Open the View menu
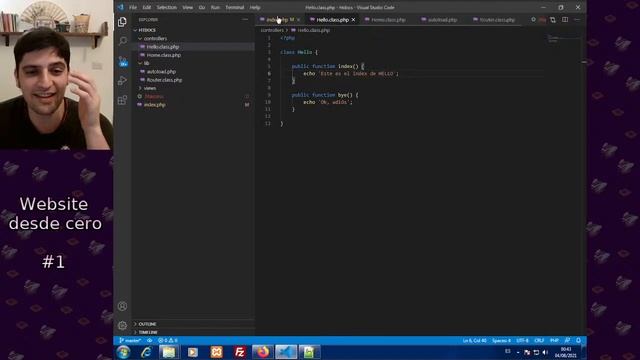 [187, 7]
